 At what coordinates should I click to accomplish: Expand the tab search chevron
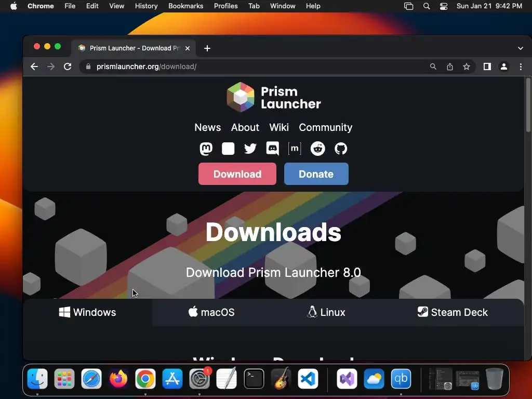[521, 48]
